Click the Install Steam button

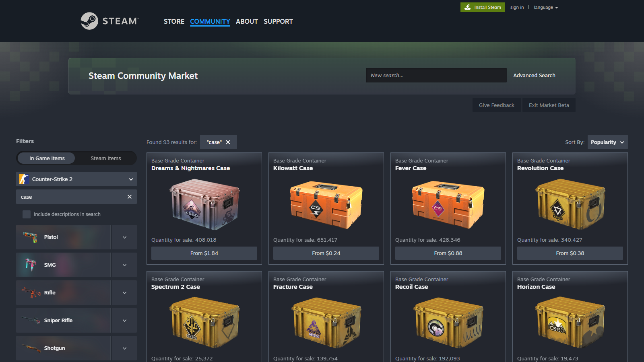coord(483,7)
